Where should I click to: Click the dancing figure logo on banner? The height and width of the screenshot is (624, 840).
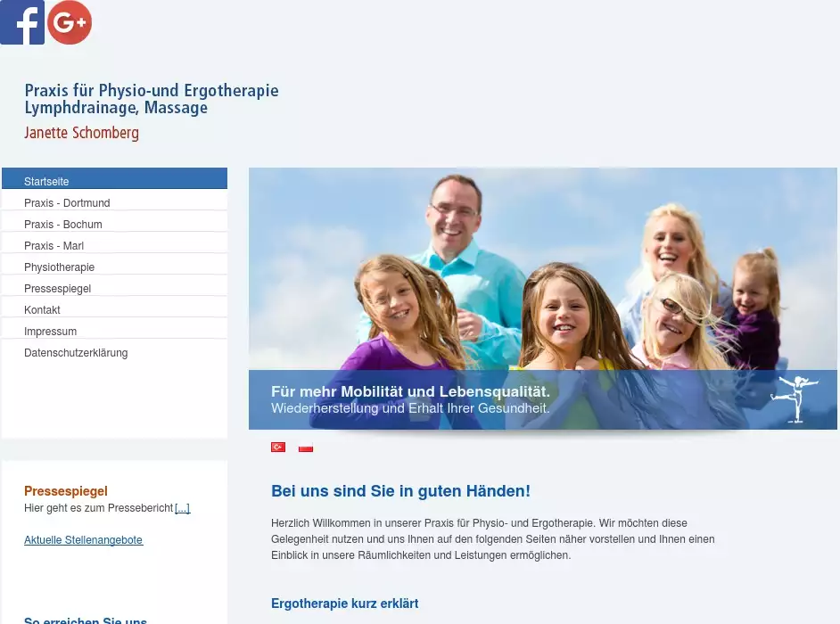pyautogui.click(x=793, y=398)
